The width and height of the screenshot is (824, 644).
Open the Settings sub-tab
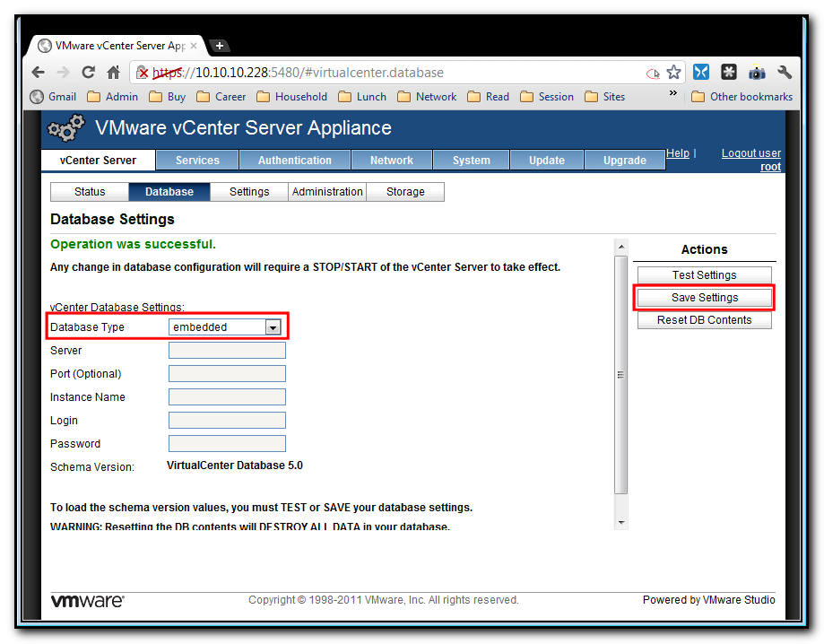pos(249,192)
